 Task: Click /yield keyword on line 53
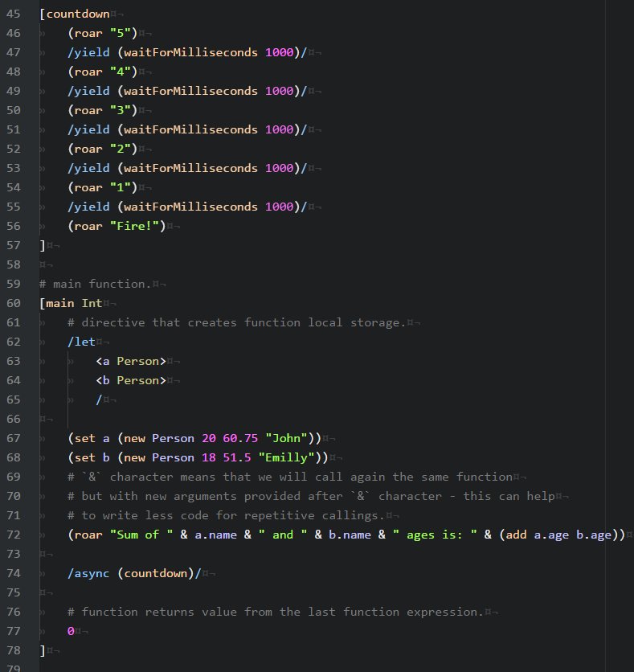[x=88, y=168]
